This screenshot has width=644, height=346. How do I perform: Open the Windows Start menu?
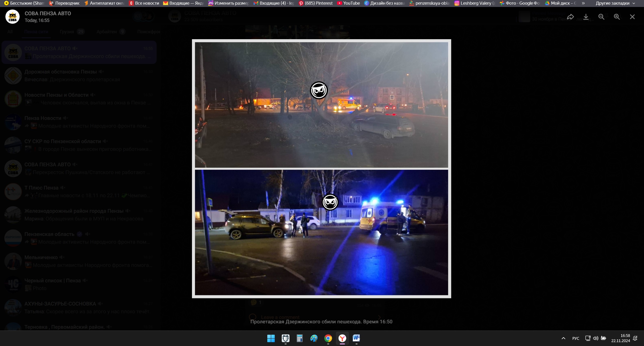(x=271, y=338)
